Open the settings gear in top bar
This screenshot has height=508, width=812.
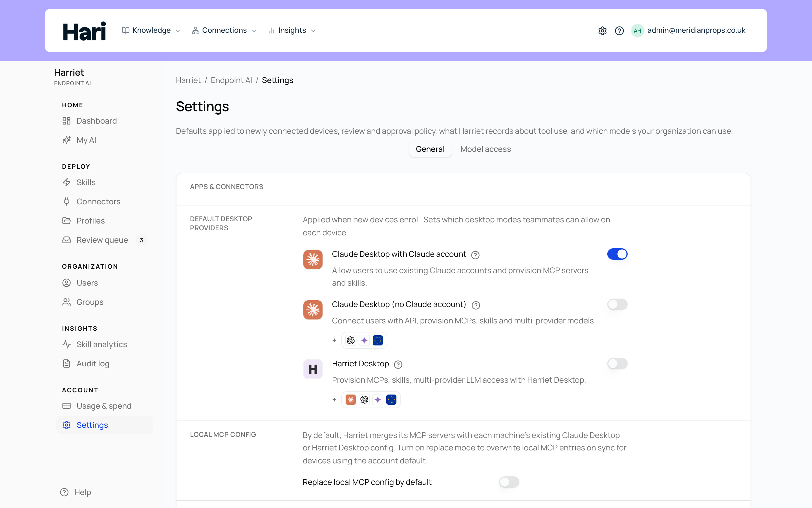pyautogui.click(x=602, y=30)
